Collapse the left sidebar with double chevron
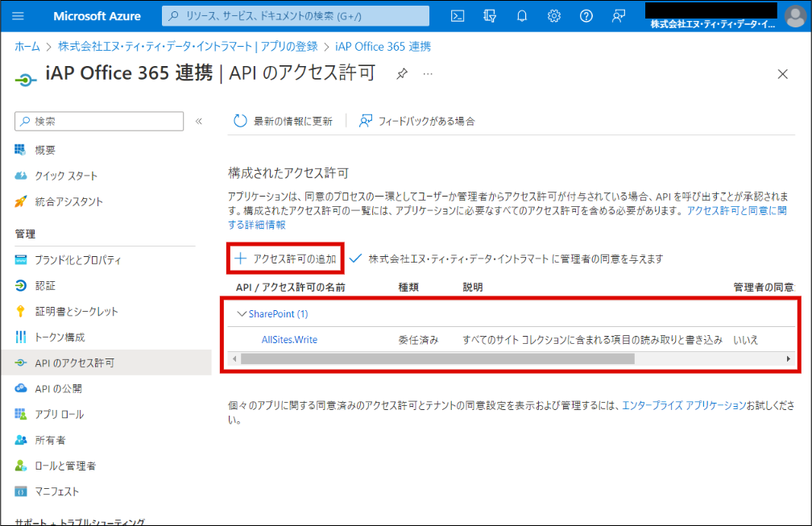This screenshot has height=526, width=812. coord(200,121)
